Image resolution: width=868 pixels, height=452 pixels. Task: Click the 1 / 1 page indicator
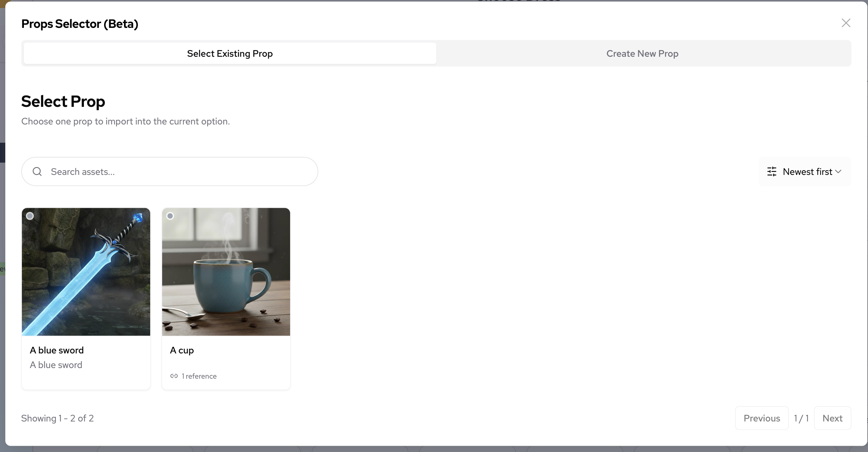[801, 418]
